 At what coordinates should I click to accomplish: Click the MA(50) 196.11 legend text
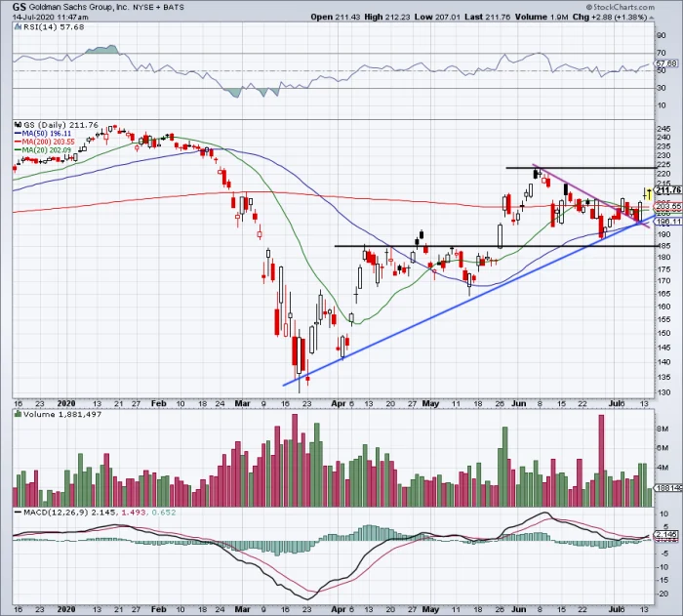coord(46,134)
